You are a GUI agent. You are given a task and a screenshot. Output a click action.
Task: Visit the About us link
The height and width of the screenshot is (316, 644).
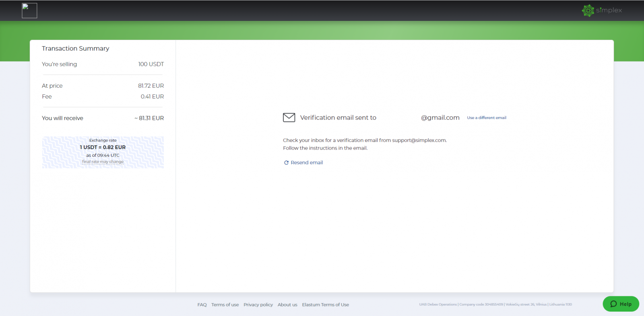click(x=287, y=305)
